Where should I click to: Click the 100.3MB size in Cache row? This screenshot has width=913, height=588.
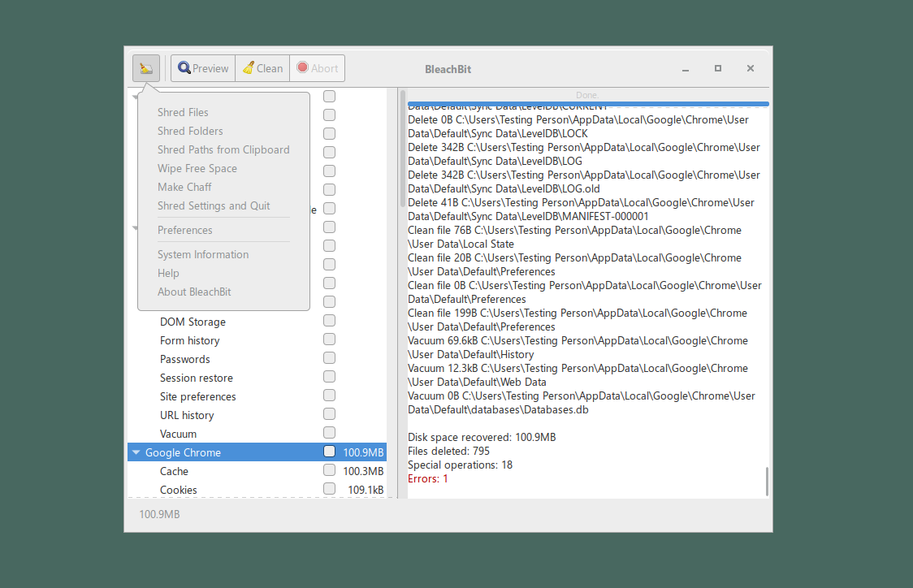coord(363,471)
